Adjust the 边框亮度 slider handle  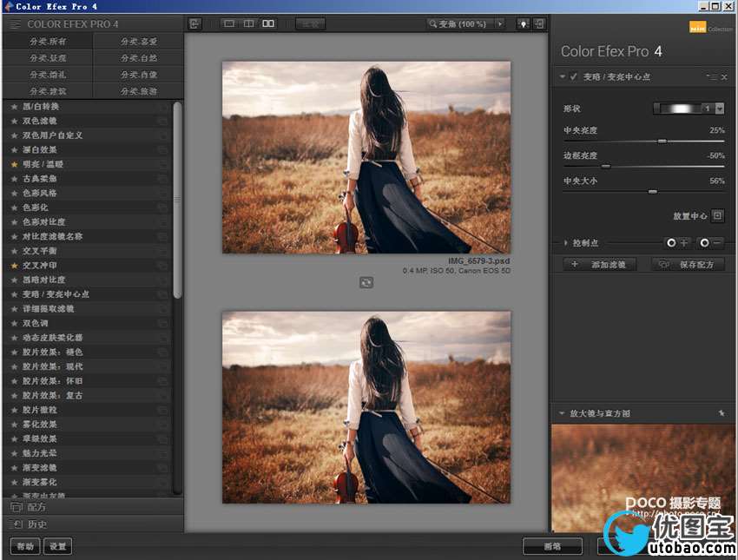[606, 166]
